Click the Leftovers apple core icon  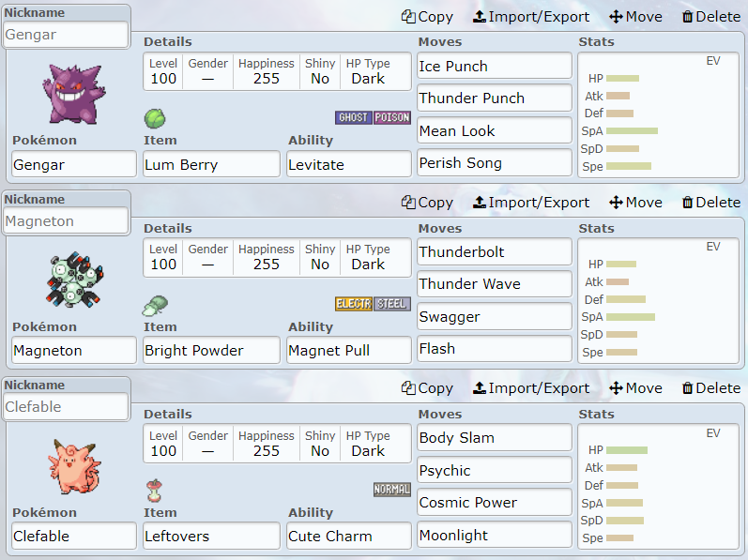tap(155, 491)
